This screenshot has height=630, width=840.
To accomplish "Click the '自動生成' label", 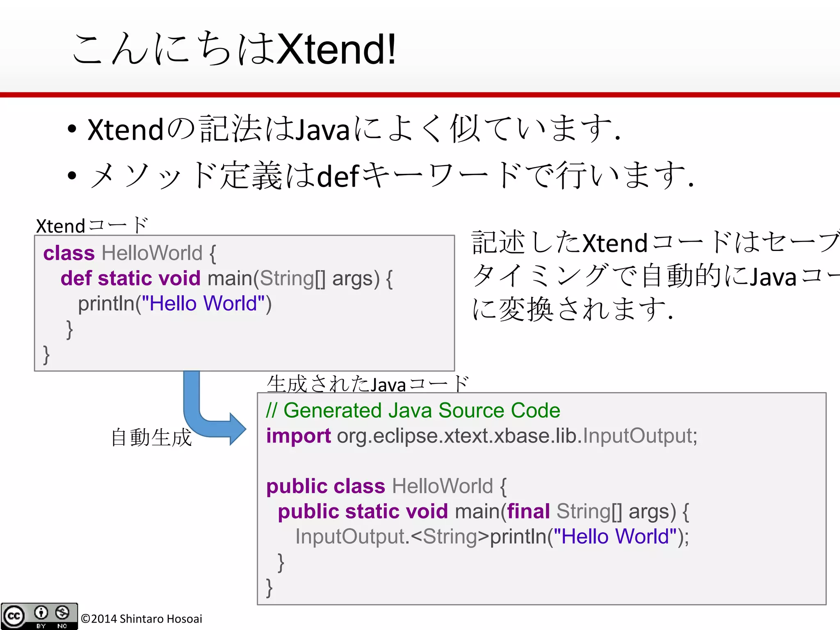I will [151, 437].
